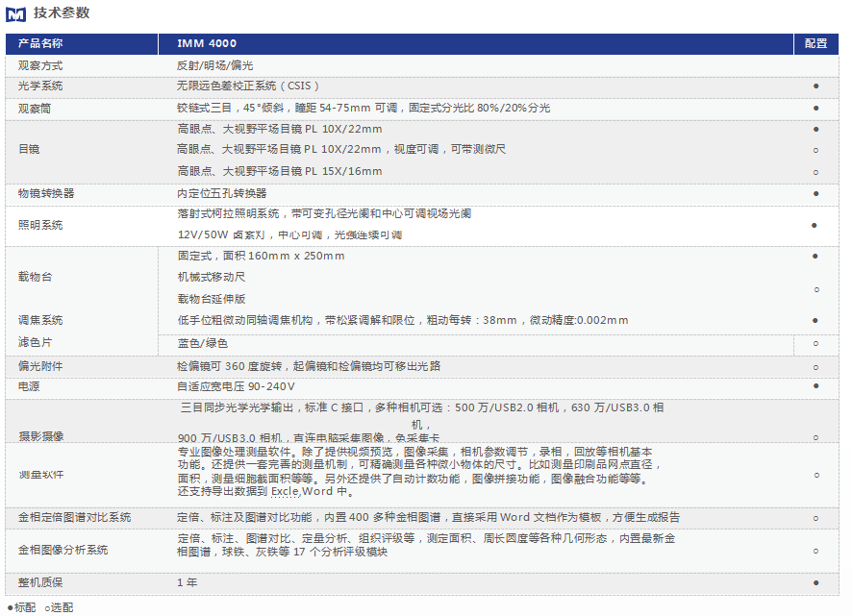
Task: Click the standard dot in 观察筒 row
Action: [x=816, y=109]
